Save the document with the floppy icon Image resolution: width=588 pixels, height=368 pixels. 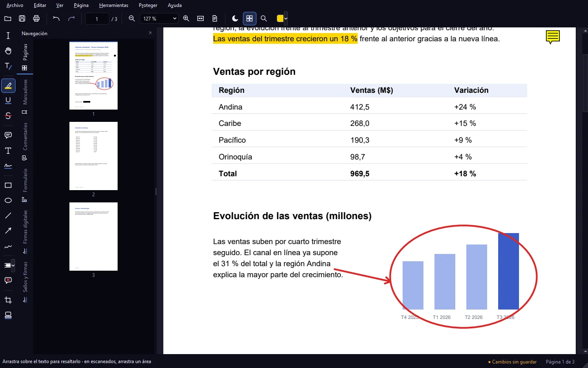[22, 18]
